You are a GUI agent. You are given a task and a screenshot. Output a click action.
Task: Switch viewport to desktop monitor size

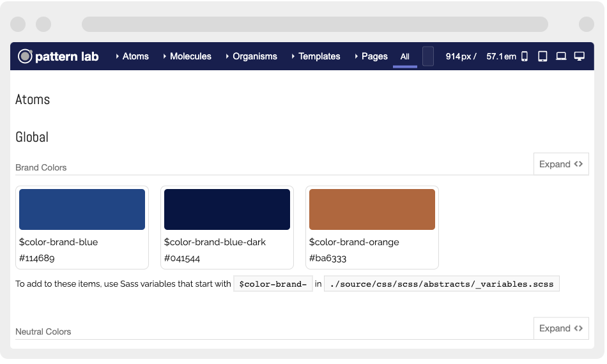(580, 56)
